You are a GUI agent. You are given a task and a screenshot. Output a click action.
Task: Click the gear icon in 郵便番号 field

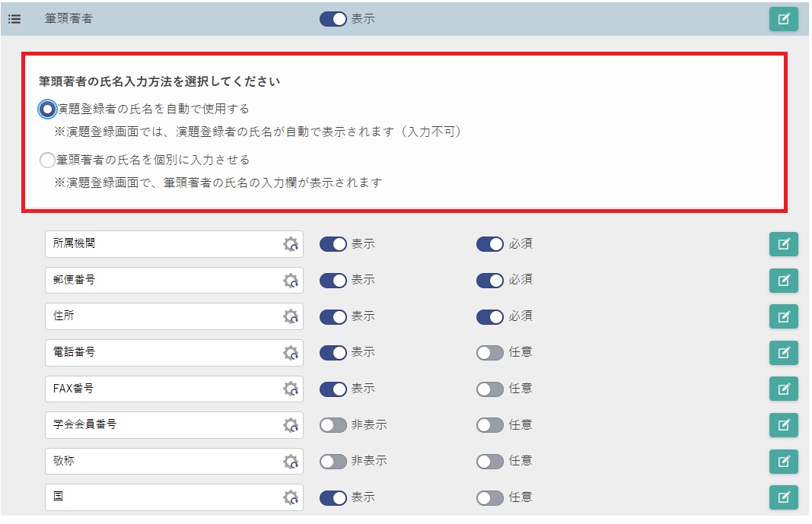pyautogui.click(x=291, y=281)
